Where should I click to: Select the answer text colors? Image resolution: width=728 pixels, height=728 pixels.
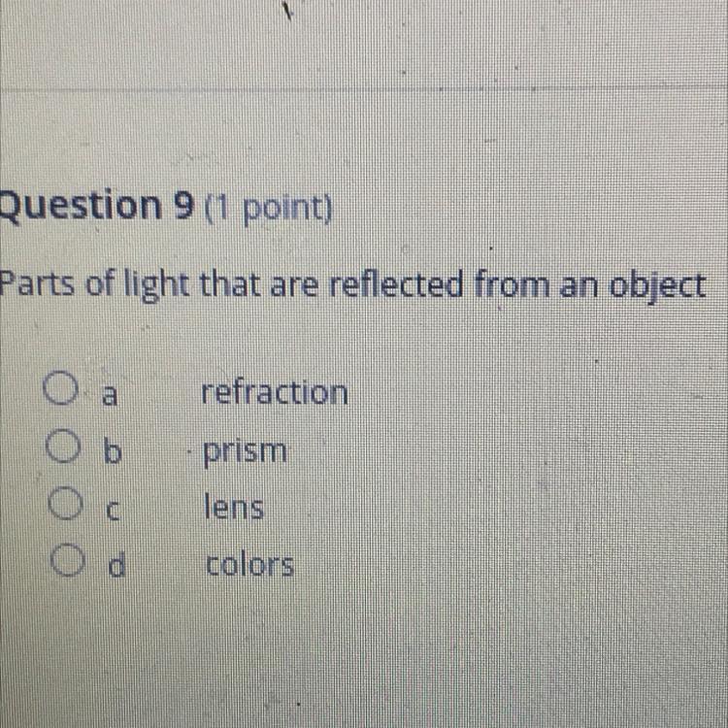point(249,564)
